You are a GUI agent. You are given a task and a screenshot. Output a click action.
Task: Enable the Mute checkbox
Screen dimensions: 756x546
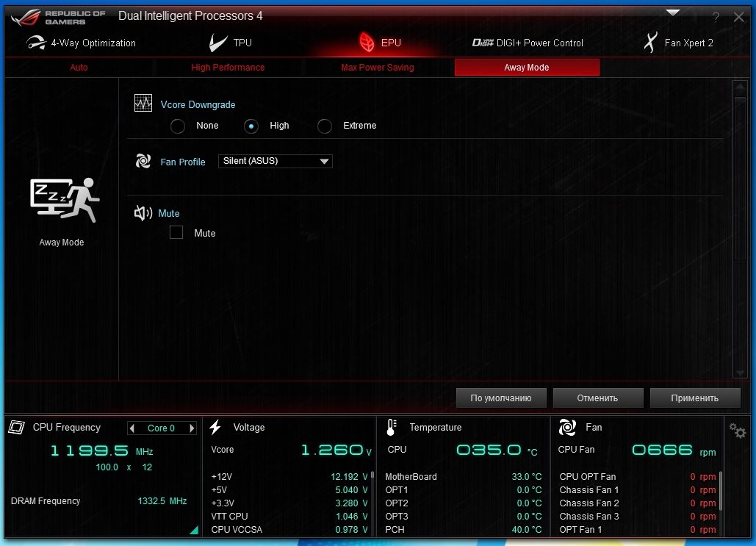(x=176, y=232)
